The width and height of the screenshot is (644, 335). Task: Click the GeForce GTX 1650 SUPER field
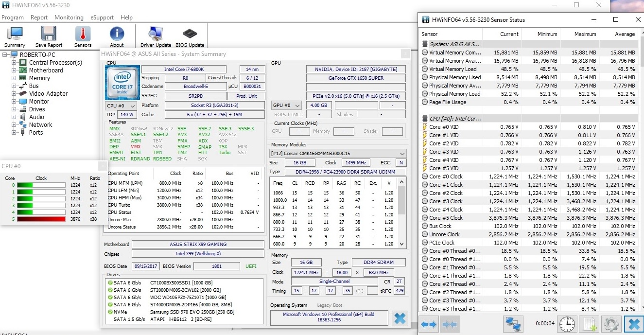[356, 78]
